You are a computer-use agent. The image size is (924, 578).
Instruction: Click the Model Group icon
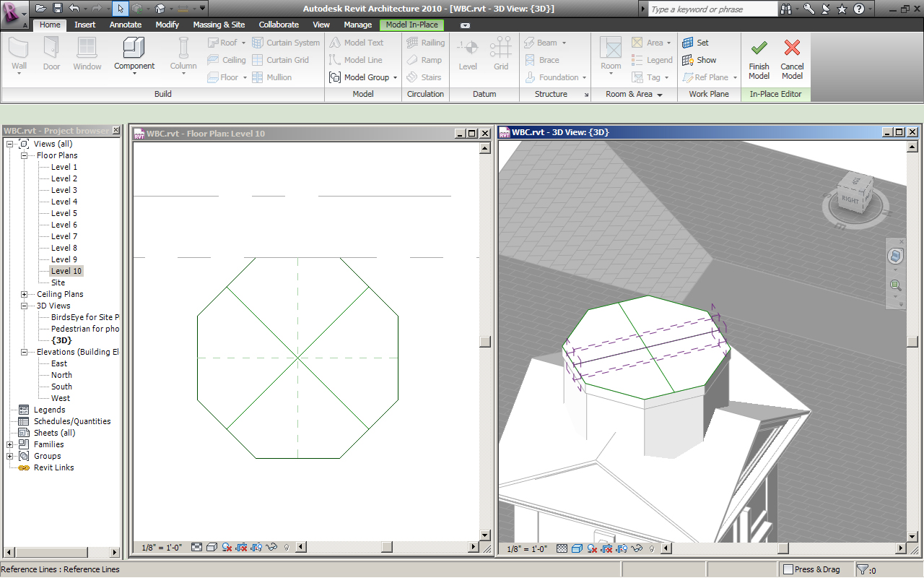[335, 77]
